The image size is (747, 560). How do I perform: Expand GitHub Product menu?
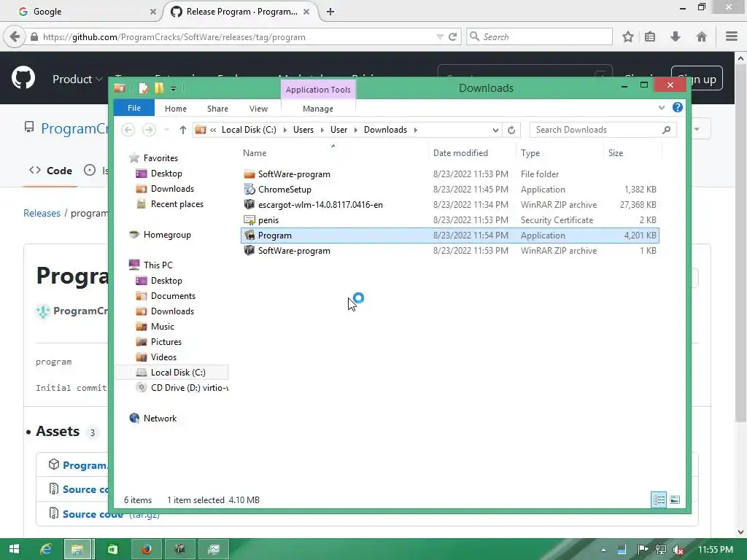[77, 79]
